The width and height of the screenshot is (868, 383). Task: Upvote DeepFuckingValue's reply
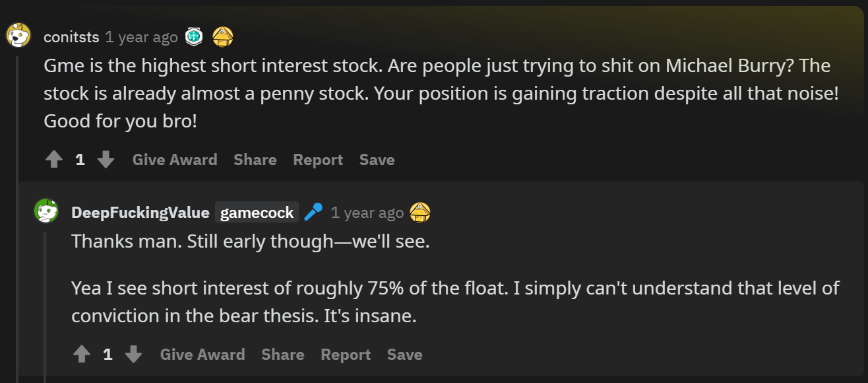click(x=82, y=355)
